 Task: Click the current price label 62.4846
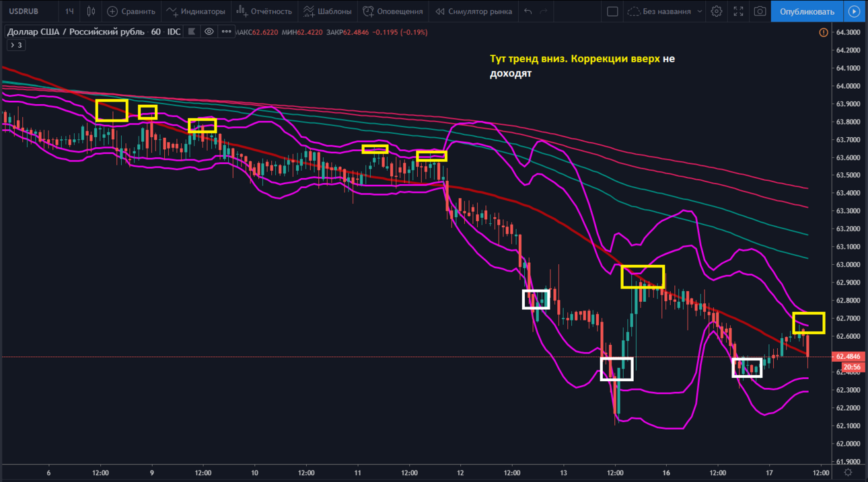click(848, 356)
